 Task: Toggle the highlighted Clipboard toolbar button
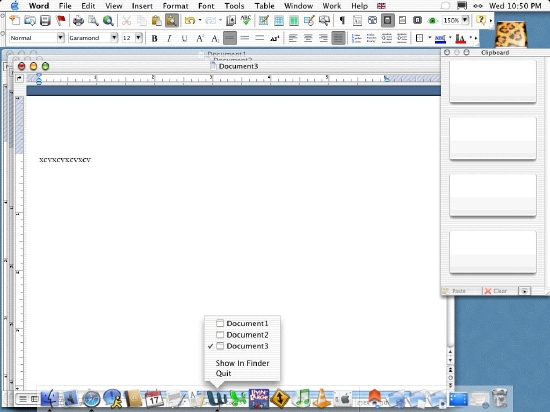(x=172, y=20)
